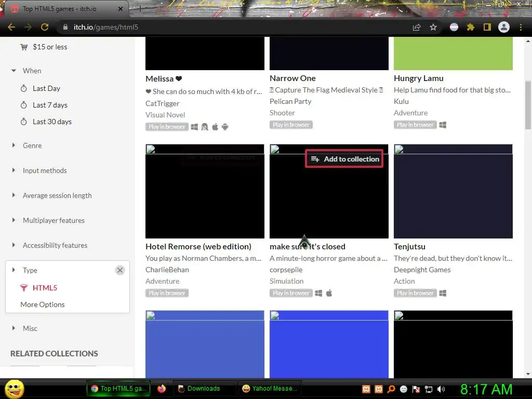This screenshot has width=532, height=399.
Task: Filter games from Last 7 days
Action: 50,105
